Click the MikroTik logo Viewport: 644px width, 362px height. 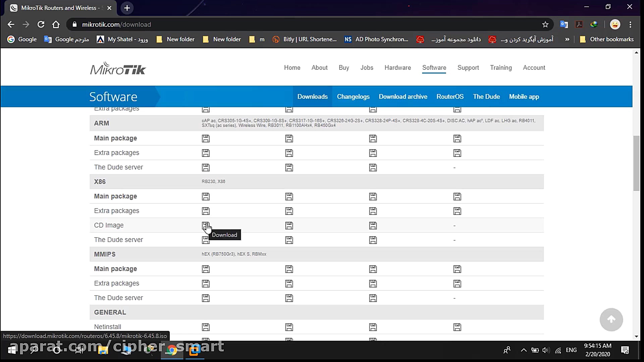(118, 68)
